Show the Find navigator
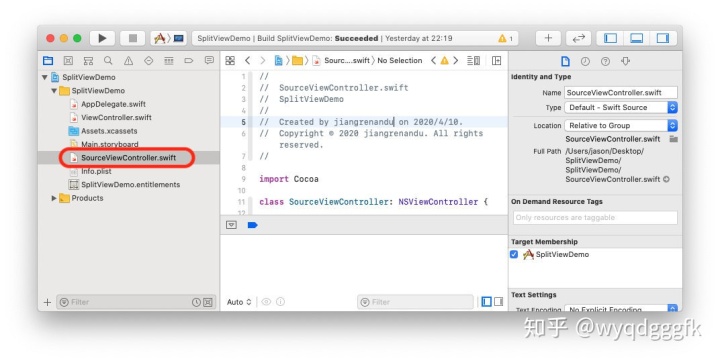 coord(108,61)
